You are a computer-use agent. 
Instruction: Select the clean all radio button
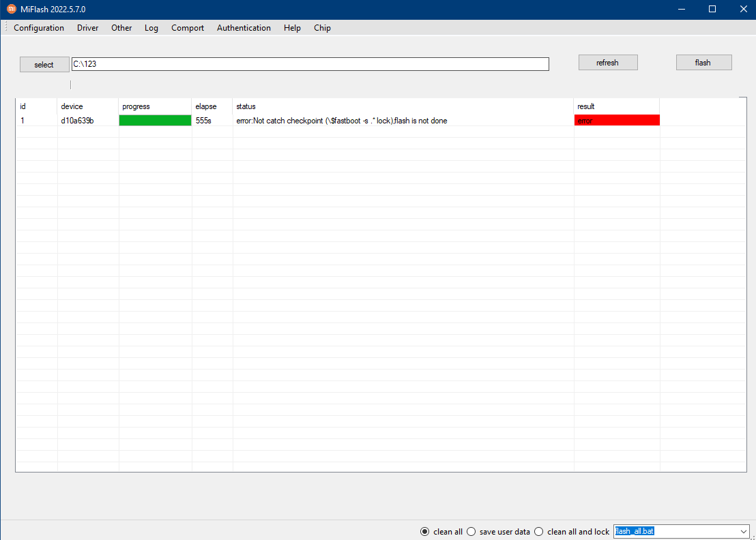point(424,531)
